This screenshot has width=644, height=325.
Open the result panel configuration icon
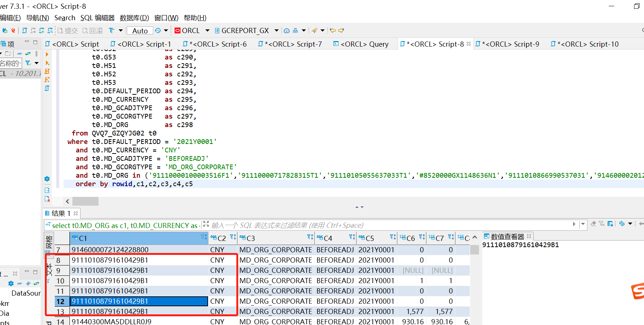click(610, 224)
